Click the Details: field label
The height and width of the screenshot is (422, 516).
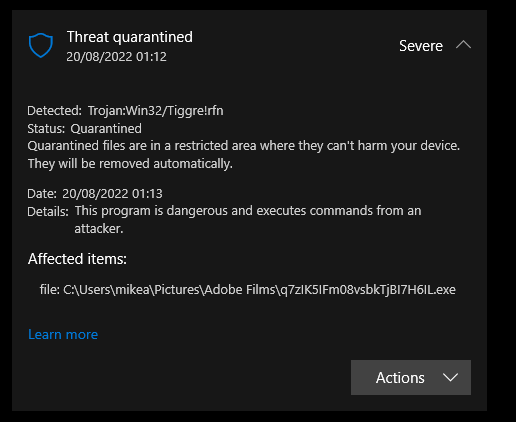click(48, 212)
